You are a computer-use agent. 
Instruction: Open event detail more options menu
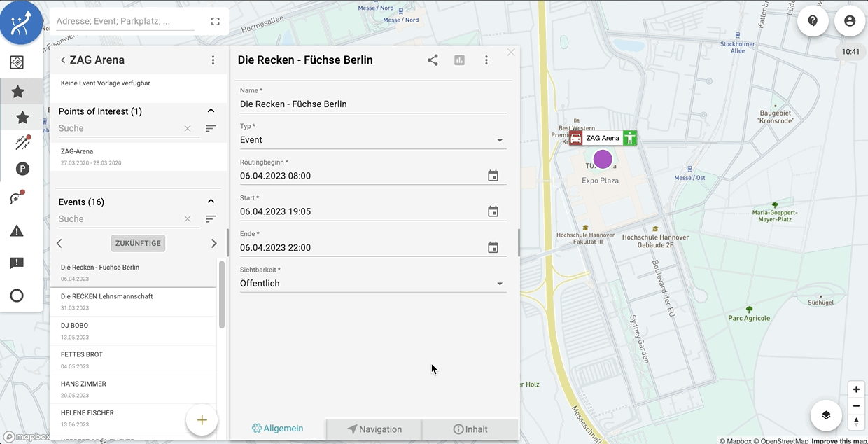click(486, 60)
